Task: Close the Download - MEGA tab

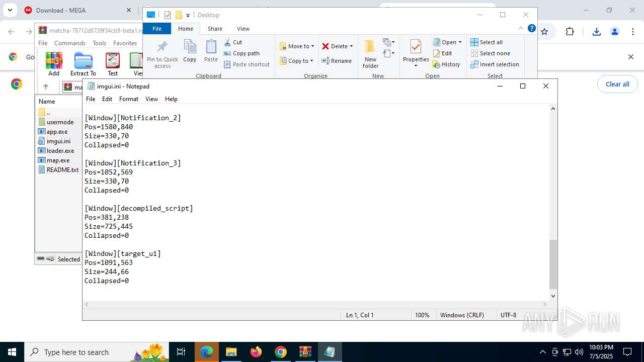Action: [129, 10]
